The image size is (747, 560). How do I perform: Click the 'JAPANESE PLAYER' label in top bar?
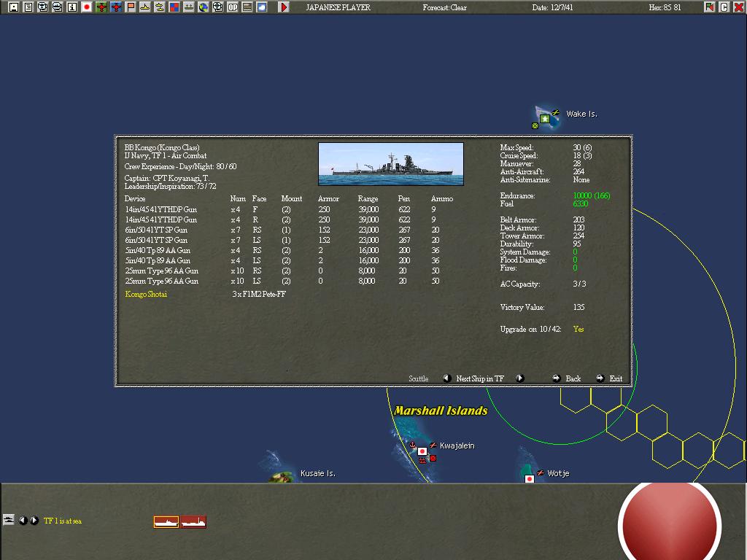(338, 7)
